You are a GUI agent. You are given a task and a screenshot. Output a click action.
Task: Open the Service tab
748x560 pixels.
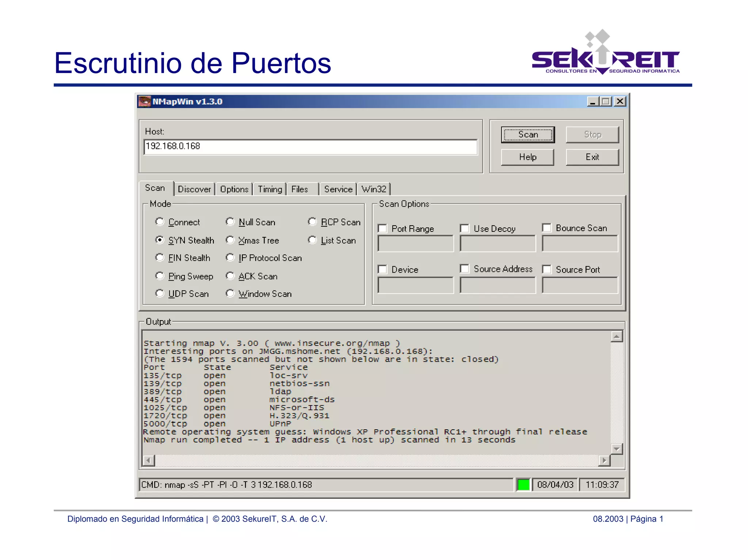tap(338, 189)
